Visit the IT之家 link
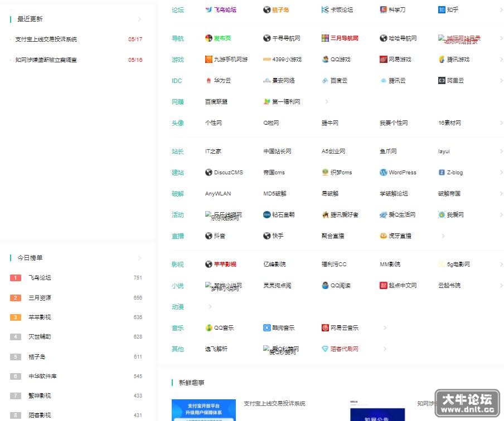504x421 pixels. (x=213, y=151)
